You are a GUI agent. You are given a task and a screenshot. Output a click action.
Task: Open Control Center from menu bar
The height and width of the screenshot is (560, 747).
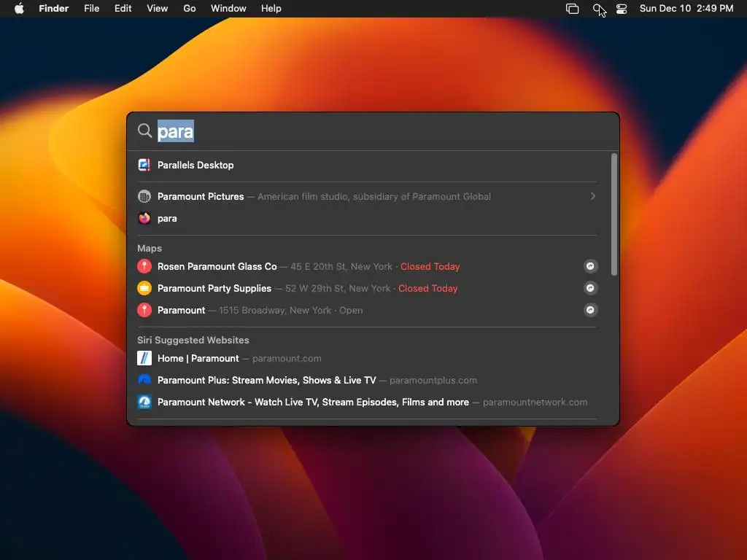[622, 9]
